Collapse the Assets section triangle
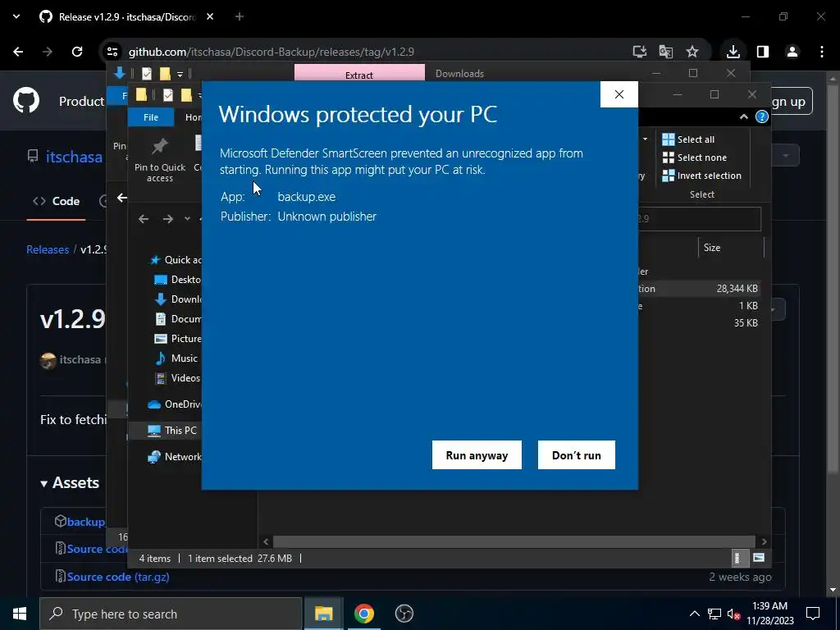 click(44, 484)
